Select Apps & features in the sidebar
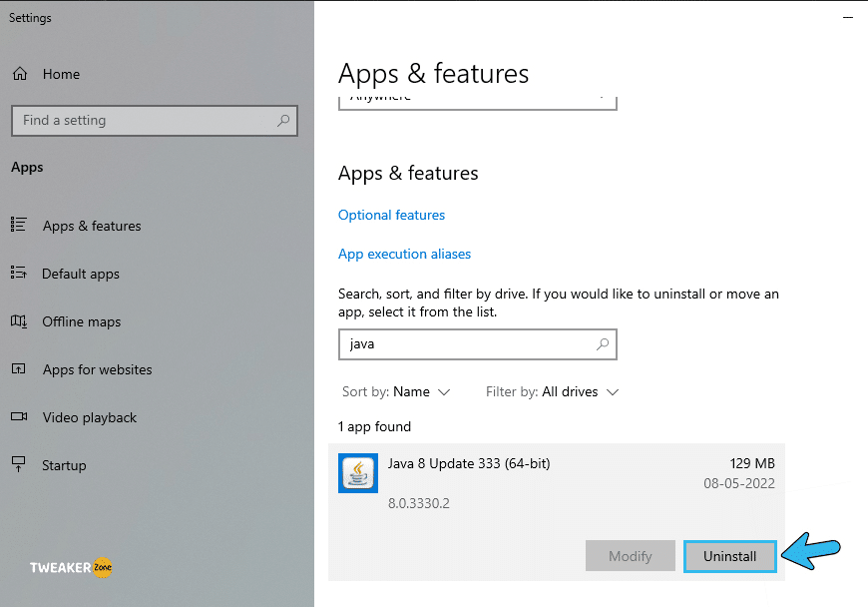Image resolution: width=868 pixels, height=607 pixels. (92, 226)
